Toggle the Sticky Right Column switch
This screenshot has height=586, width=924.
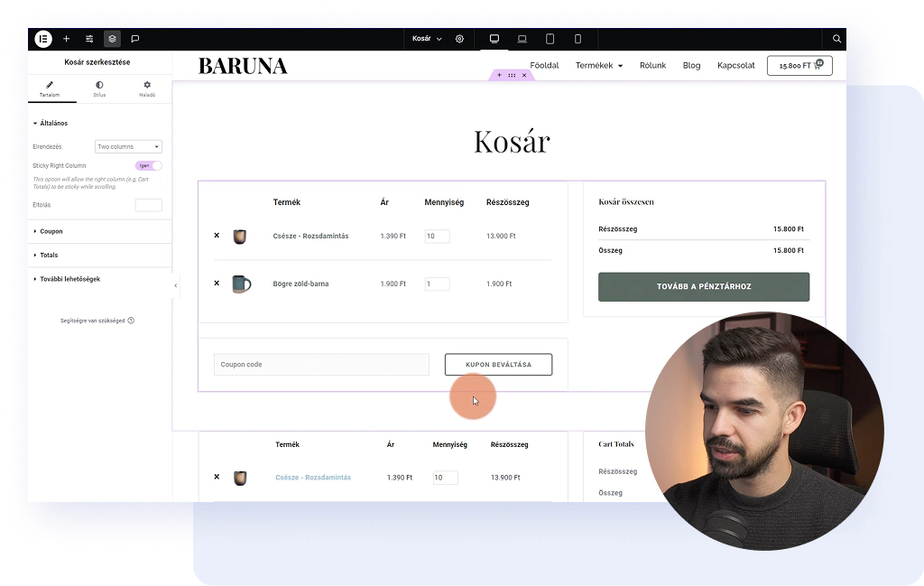(x=149, y=165)
